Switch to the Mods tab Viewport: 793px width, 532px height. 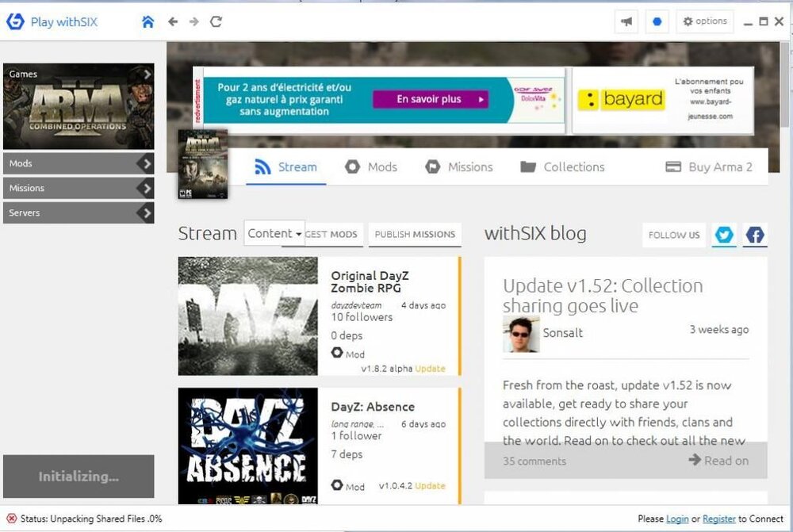coord(370,166)
